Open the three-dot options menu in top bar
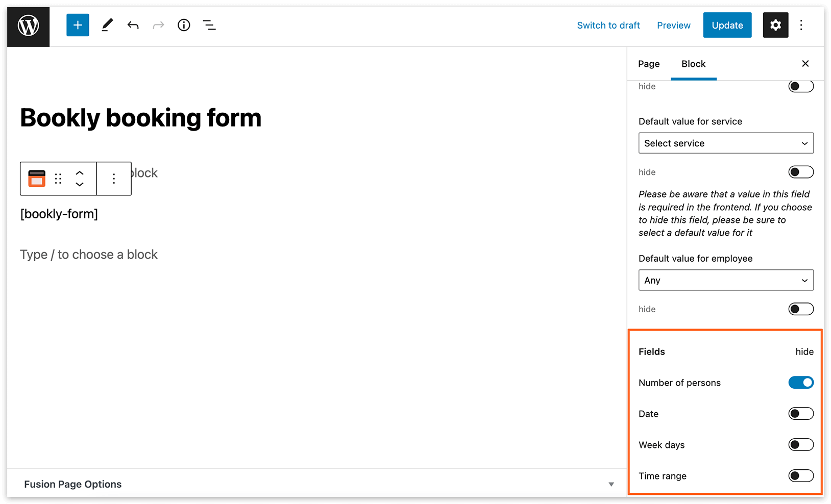 pos(801,25)
